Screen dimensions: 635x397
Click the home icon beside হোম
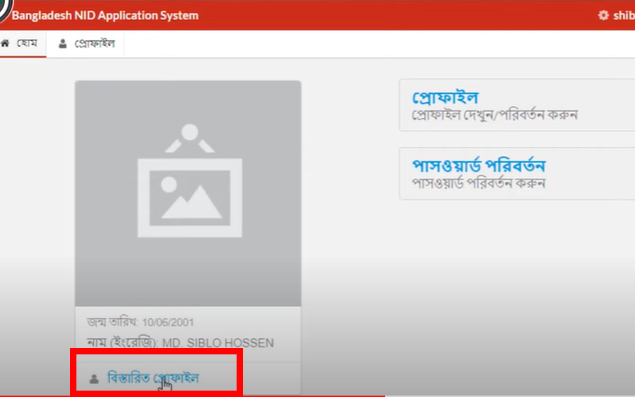click(5, 43)
